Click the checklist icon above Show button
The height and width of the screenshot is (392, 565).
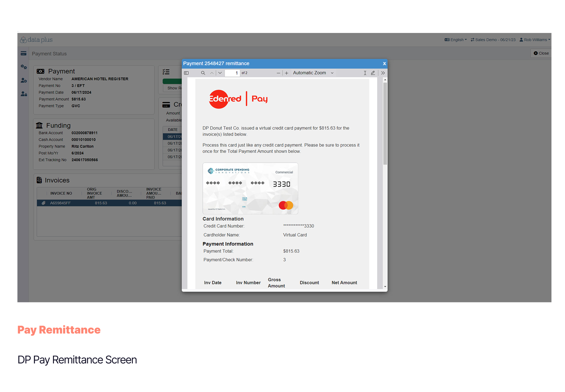pos(166,72)
